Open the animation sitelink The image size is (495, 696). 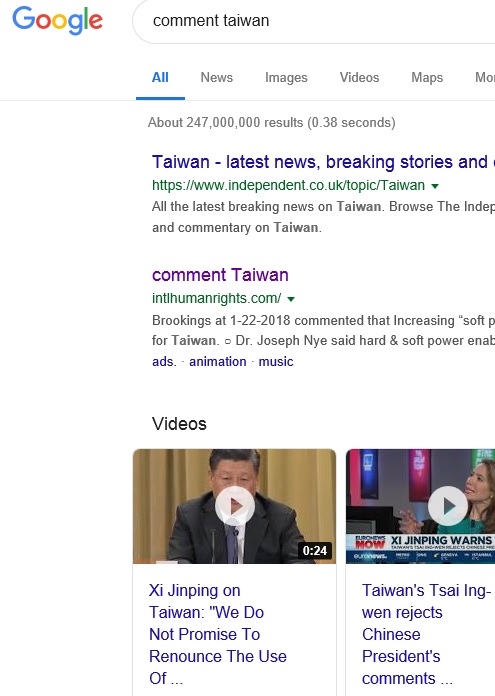click(x=218, y=362)
